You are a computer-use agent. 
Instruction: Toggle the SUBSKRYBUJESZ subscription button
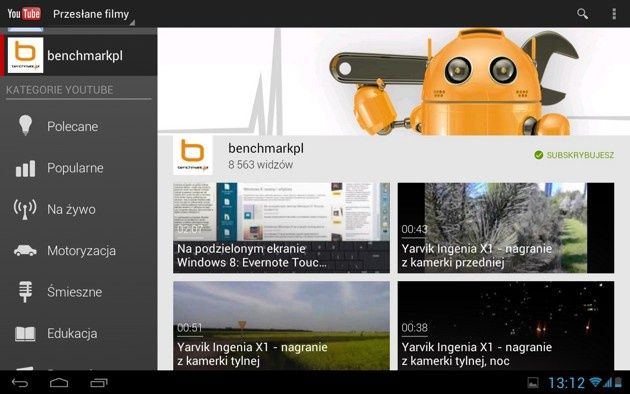click(574, 155)
